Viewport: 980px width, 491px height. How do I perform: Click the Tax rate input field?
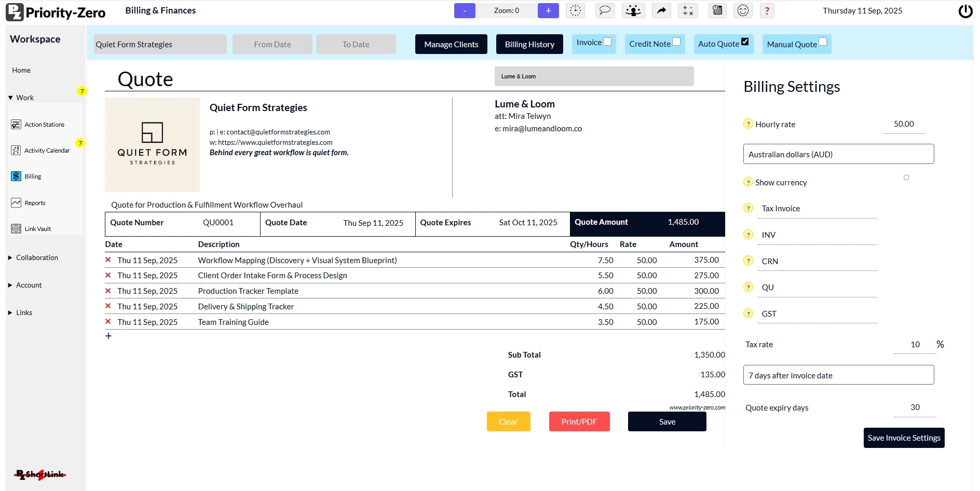[914, 345]
